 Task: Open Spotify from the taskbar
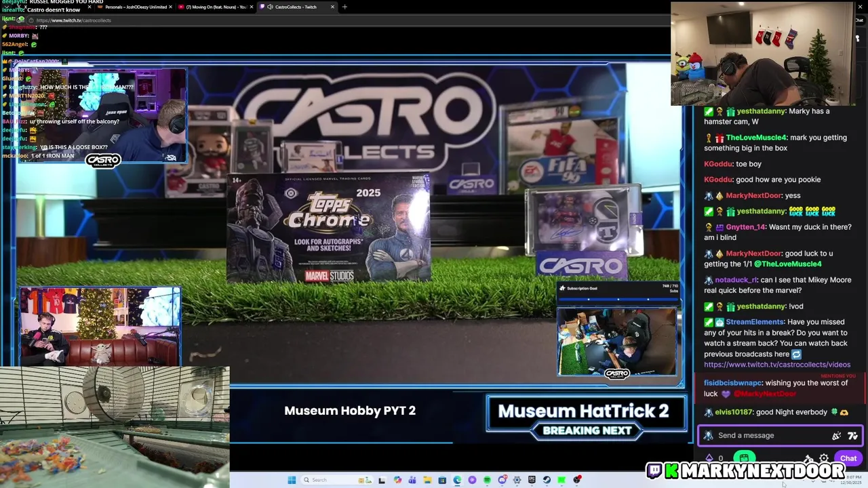pos(487,480)
